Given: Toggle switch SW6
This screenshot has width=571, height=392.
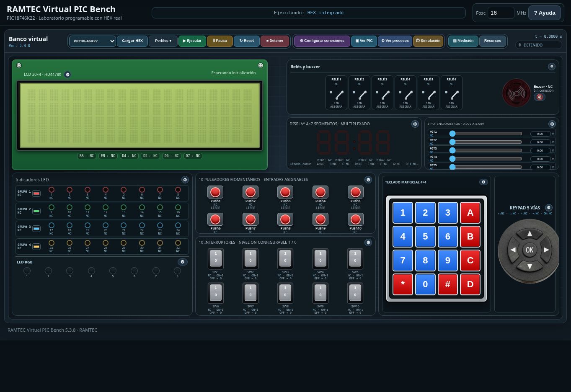Looking at the screenshot, I should pos(215,293).
